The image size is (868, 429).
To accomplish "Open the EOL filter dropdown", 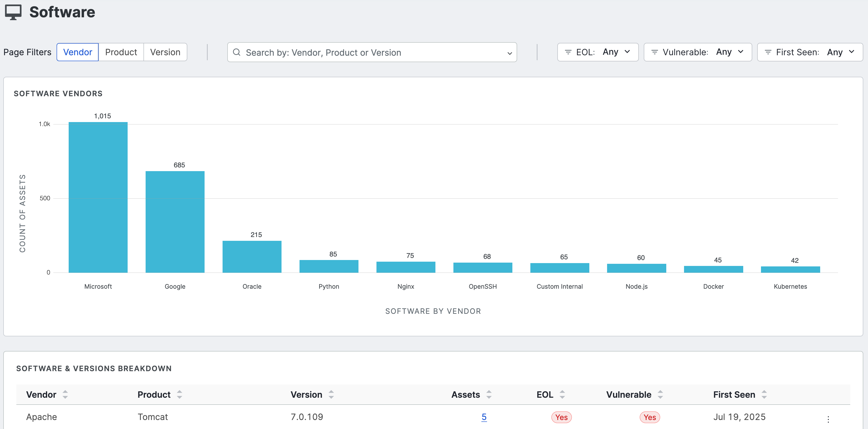I will (597, 52).
